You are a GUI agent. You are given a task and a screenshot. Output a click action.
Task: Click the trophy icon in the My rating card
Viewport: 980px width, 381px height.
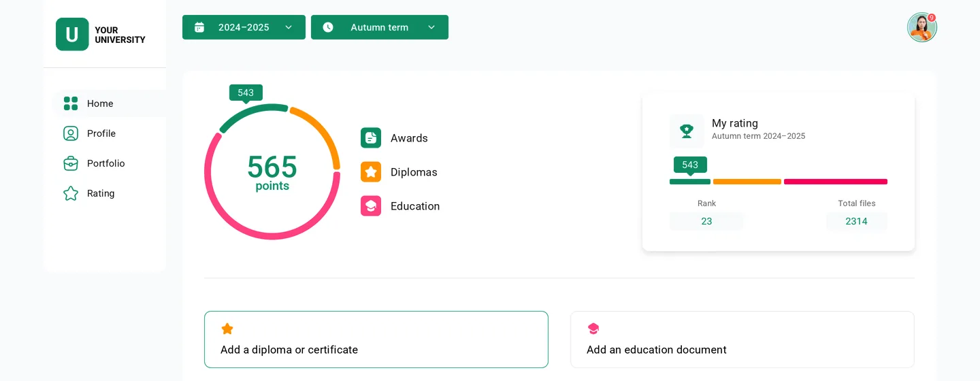click(687, 131)
